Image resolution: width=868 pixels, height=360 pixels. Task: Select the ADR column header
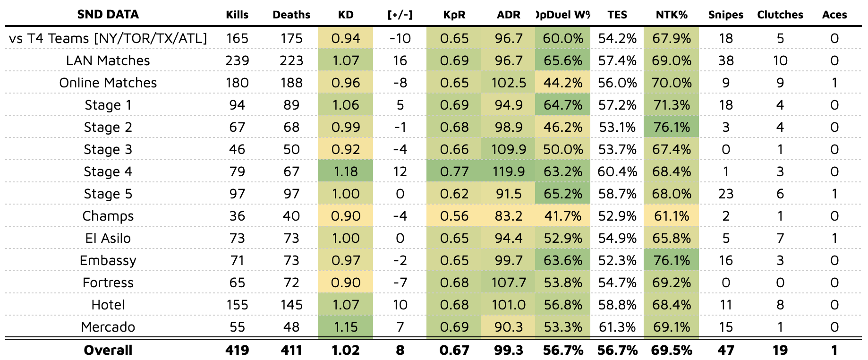(x=509, y=15)
